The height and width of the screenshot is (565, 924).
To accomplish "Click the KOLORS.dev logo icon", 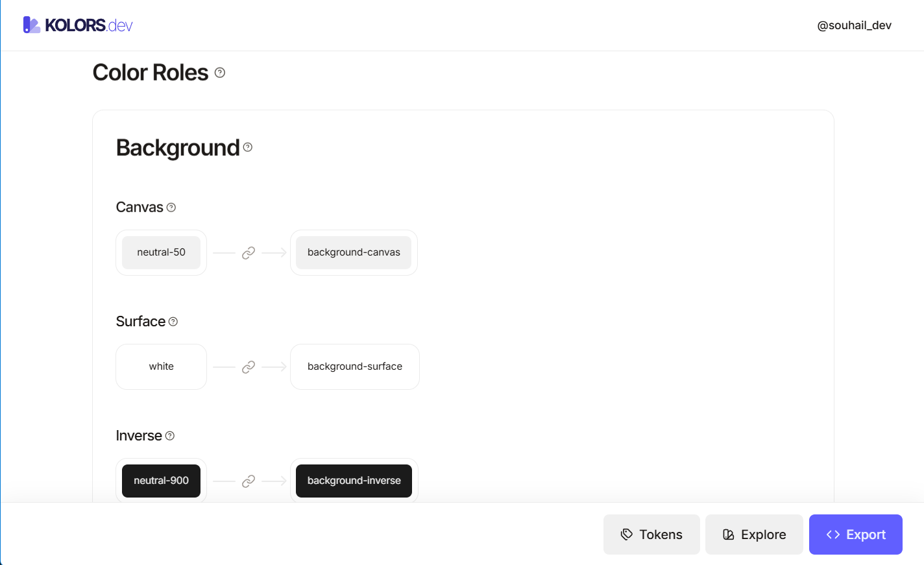I will click(31, 25).
